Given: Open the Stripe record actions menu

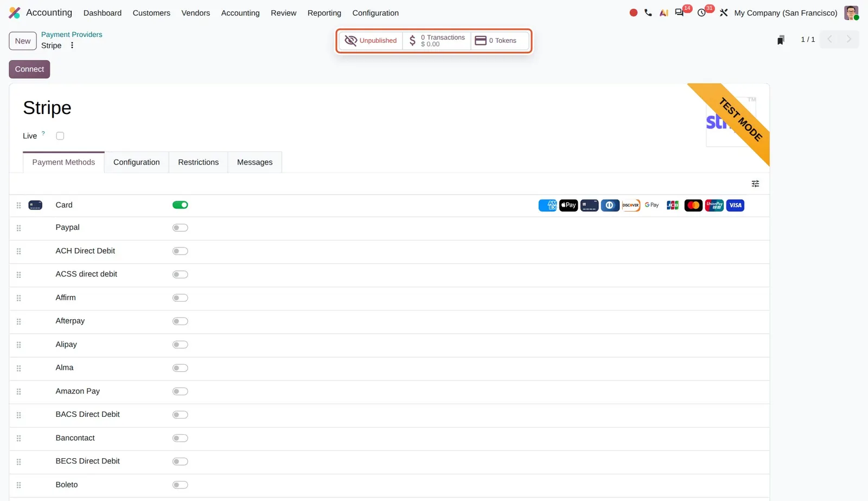Looking at the screenshot, I should tap(72, 46).
